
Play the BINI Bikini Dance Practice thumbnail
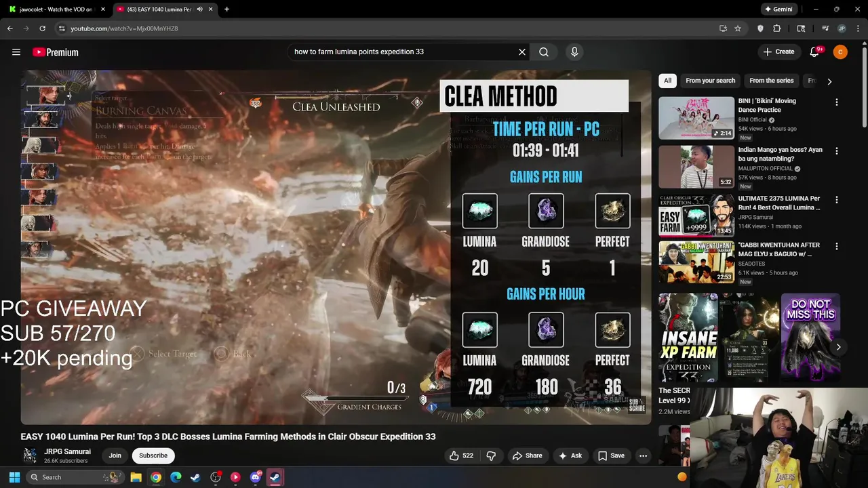[x=696, y=118]
